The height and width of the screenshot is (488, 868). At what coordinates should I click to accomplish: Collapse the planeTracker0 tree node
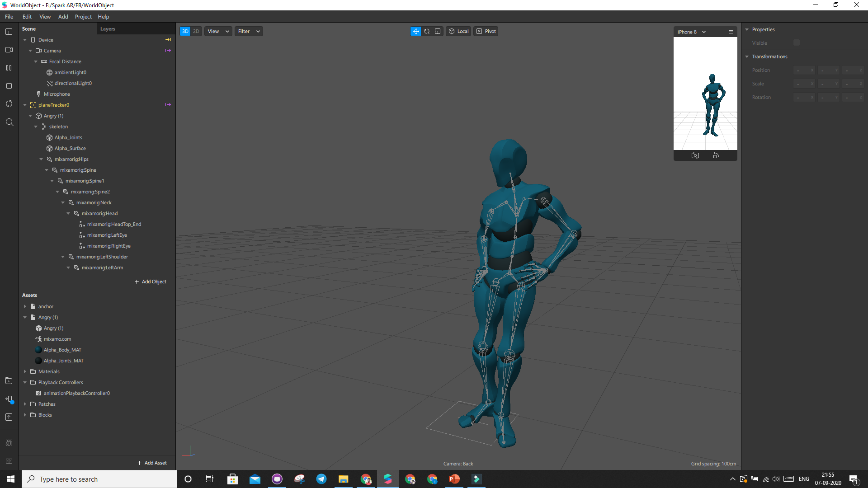pyautogui.click(x=25, y=105)
